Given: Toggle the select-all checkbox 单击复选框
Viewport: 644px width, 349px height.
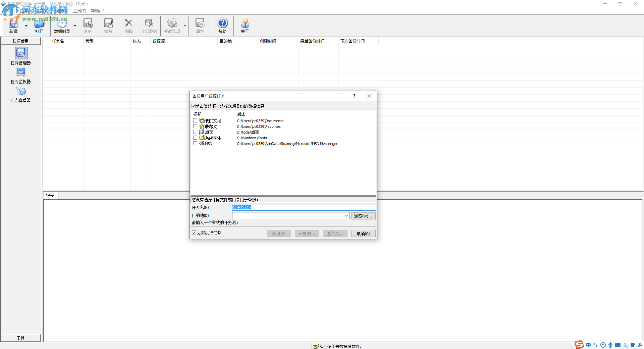Looking at the screenshot, I should (x=194, y=106).
